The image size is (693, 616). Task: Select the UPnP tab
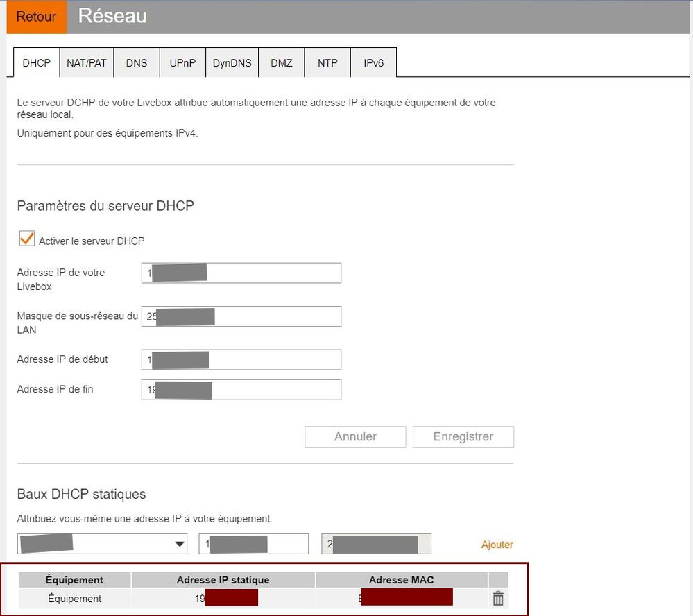[x=182, y=62]
